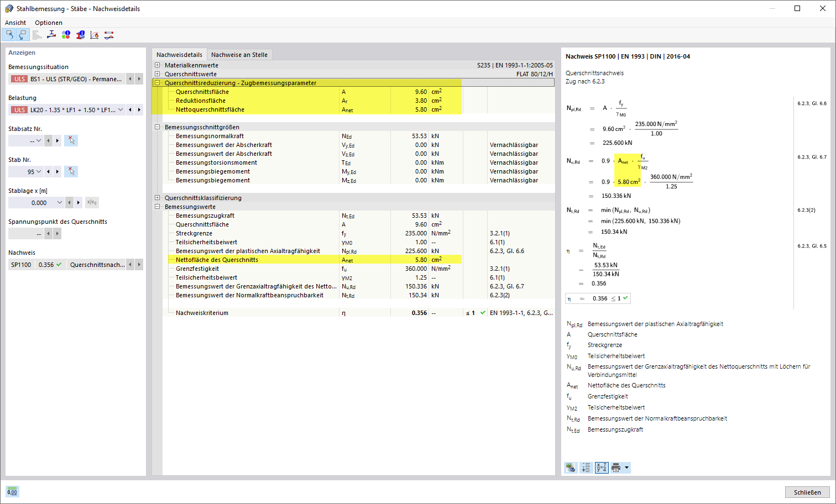Close the dialog with Schließen button
Image resolution: width=836 pixels, height=504 pixels.
tap(807, 492)
